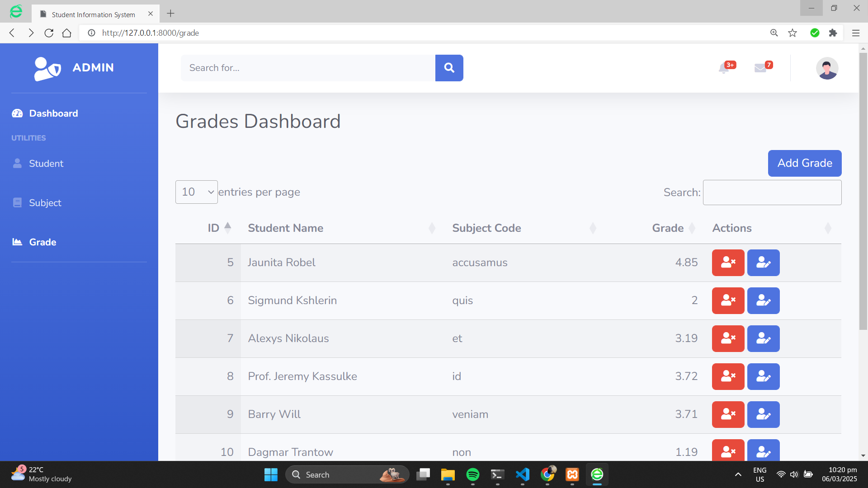868x488 pixels.
Task: Open the messages envelope icon
Action: coord(760,68)
